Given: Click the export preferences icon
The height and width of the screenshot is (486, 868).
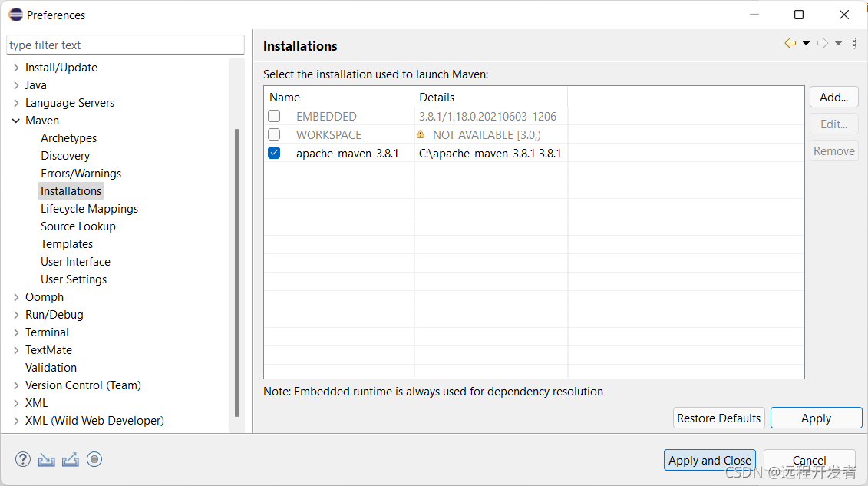Looking at the screenshot, I should click(71, 459).
